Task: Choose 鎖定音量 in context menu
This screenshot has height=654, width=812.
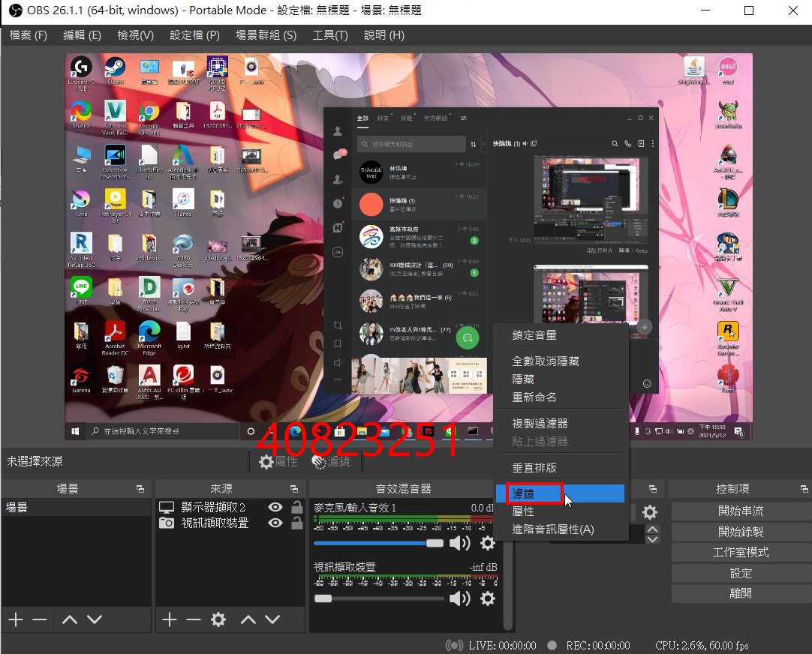Action: (x=560, y=335)
